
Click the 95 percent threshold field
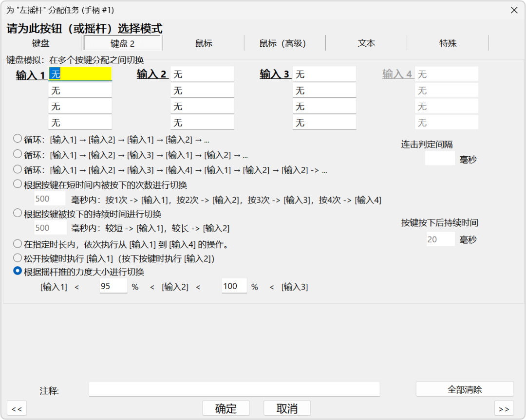point(113,286)
